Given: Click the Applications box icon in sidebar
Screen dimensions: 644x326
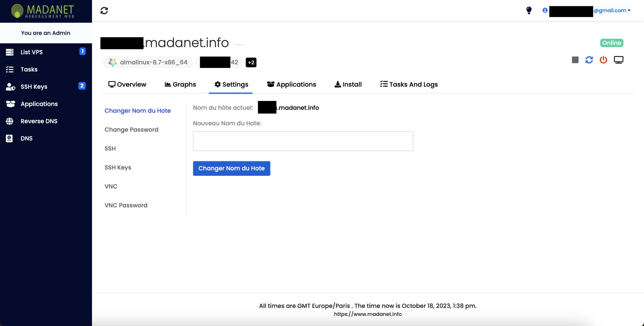Looking at the screenshot, I should pos(10,104).
